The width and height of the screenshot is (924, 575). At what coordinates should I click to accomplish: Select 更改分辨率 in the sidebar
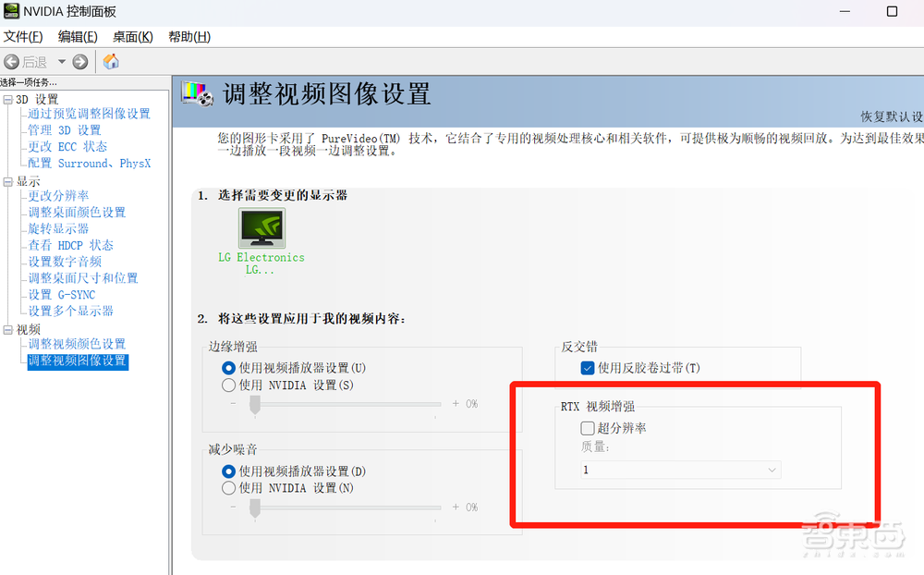point(56,195)
